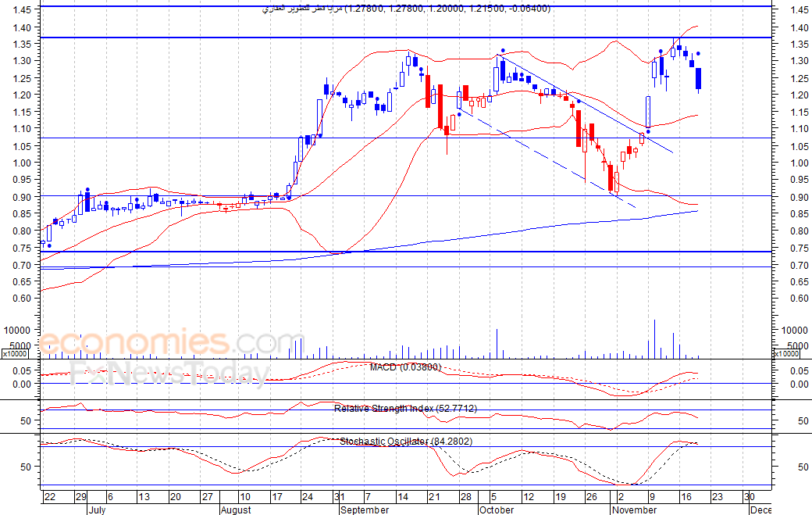
Task: Select the October month label
Action: coord(497,510)
